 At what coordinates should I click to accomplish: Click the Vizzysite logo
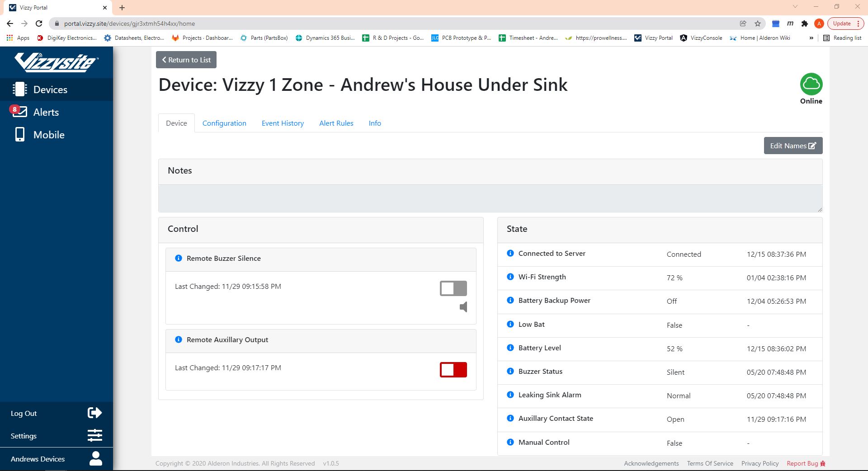[56, 62]
